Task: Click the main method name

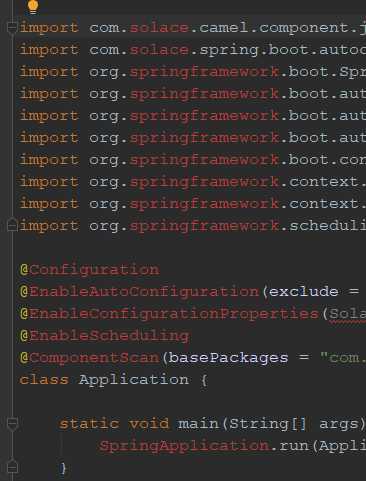Action: pyautogui.click(x=198, y=424)
